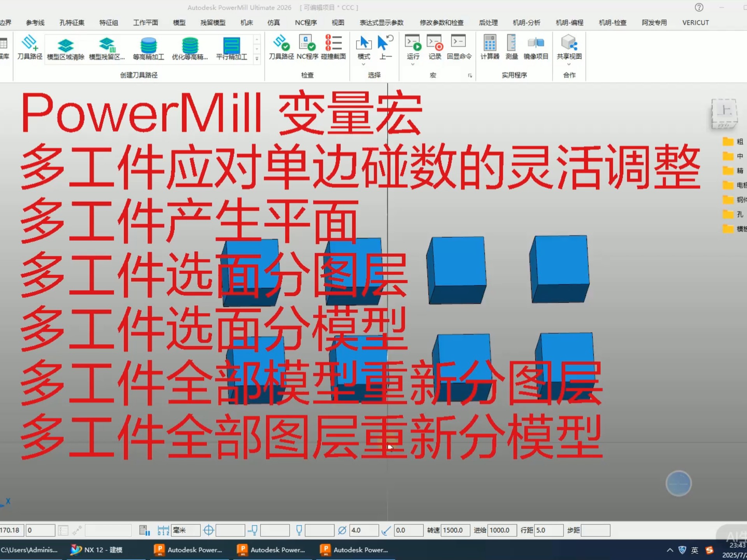Open the 仿真 ribbon tab
This screenshot has width=747, height=560.
(274, 23)
